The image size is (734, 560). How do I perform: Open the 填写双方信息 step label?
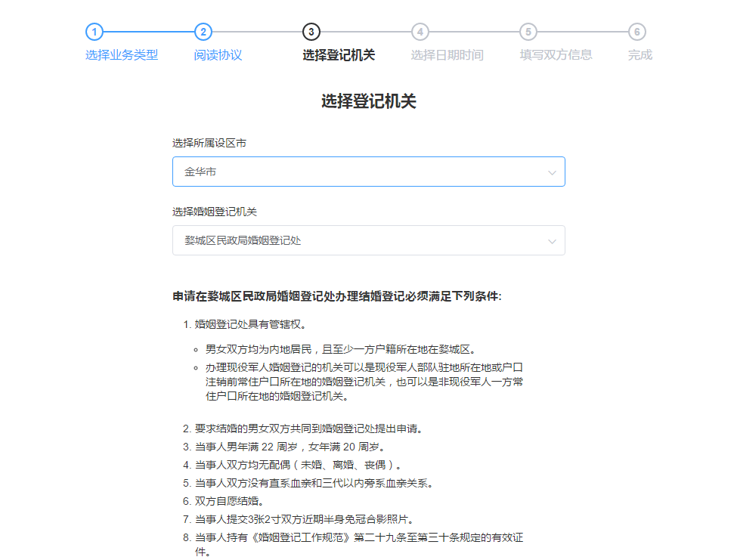pos(556,55)
